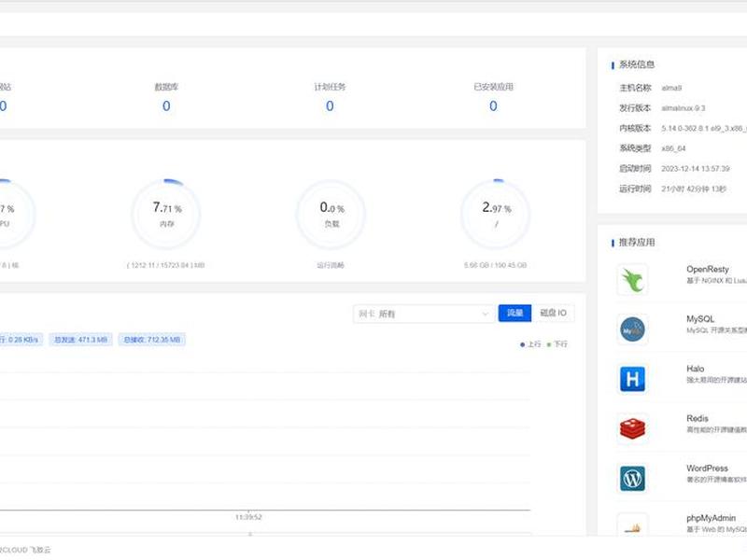The width and height of the screenshot is (747, 560).
Task: Click the MySQL app name
Action: pyautogui.click(x=700, y=319)
